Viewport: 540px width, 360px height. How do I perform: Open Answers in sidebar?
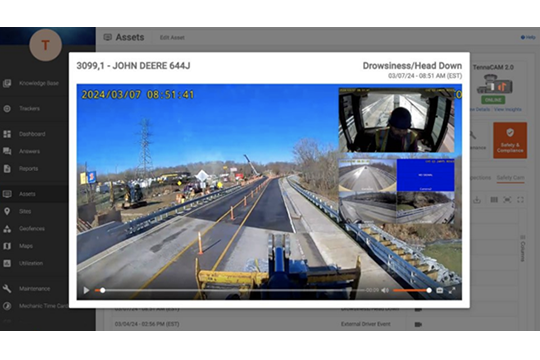(x=29, y=151)
